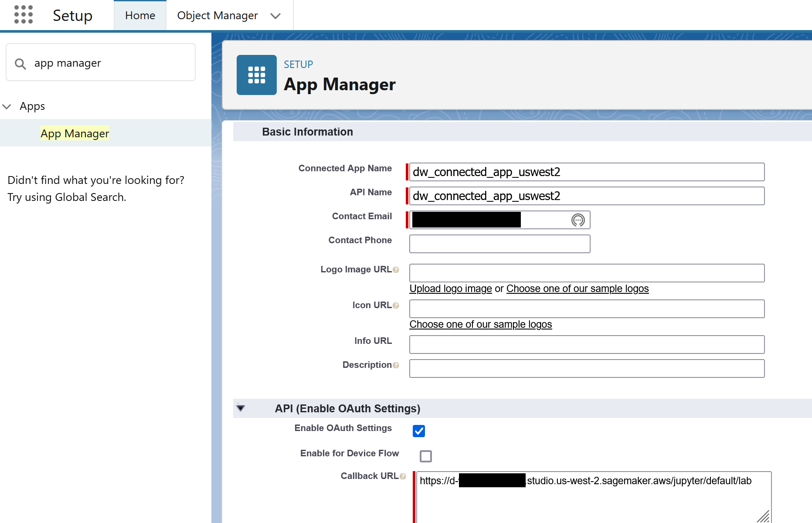
Task: Click the Logo Image URL help icon
Action: pos(396,270)
